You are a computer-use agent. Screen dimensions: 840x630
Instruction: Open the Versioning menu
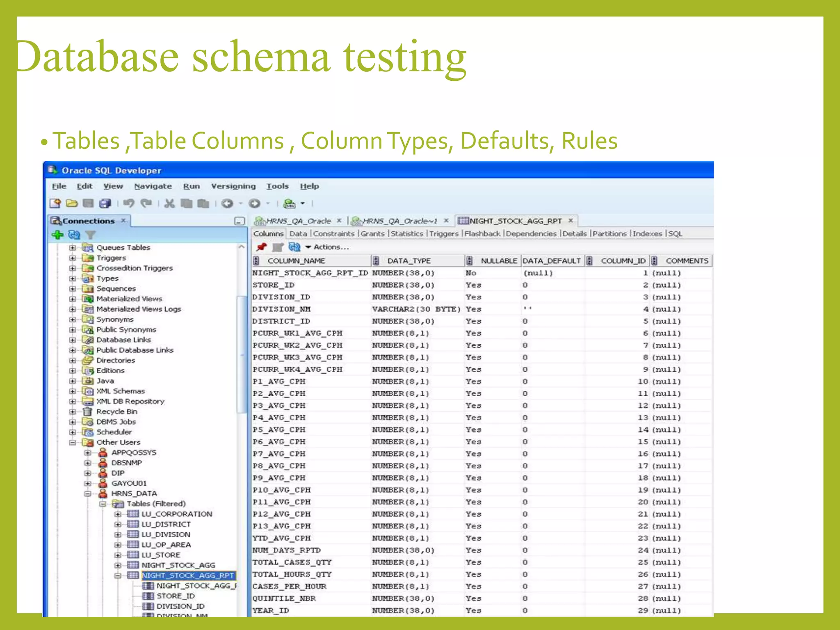click(233, 186)
